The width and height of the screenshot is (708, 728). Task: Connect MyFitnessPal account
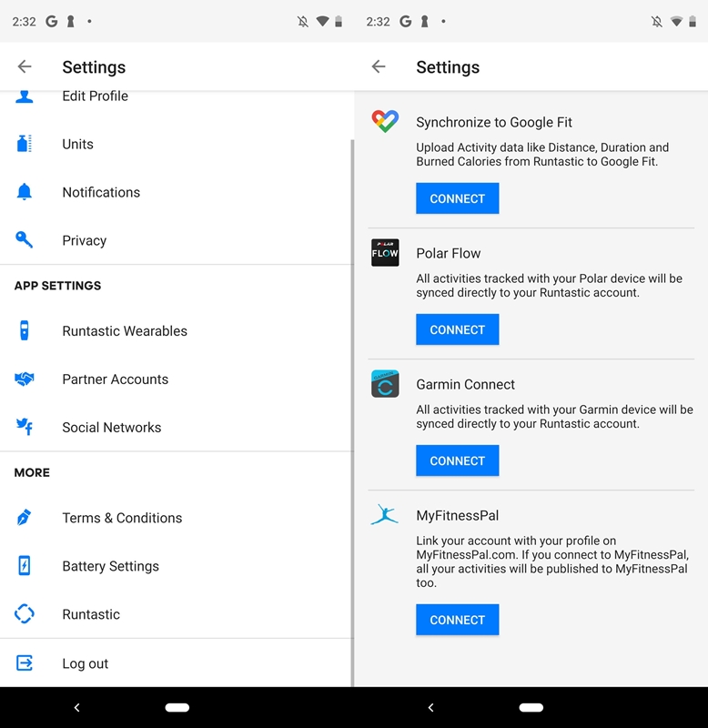tap(458, 620)
